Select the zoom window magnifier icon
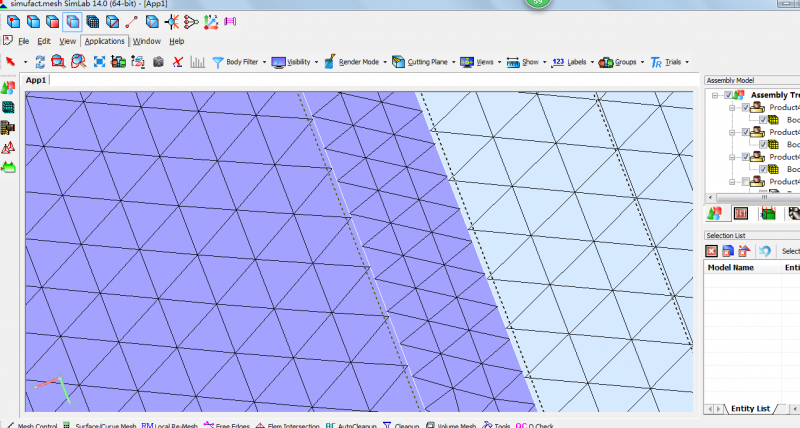 tap(58, 62)
